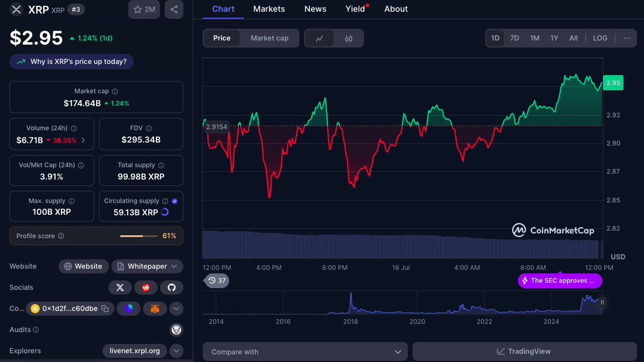The image size is (644, 362).
Task: Open the Markets tab
Action: click(x=269, y=9)
